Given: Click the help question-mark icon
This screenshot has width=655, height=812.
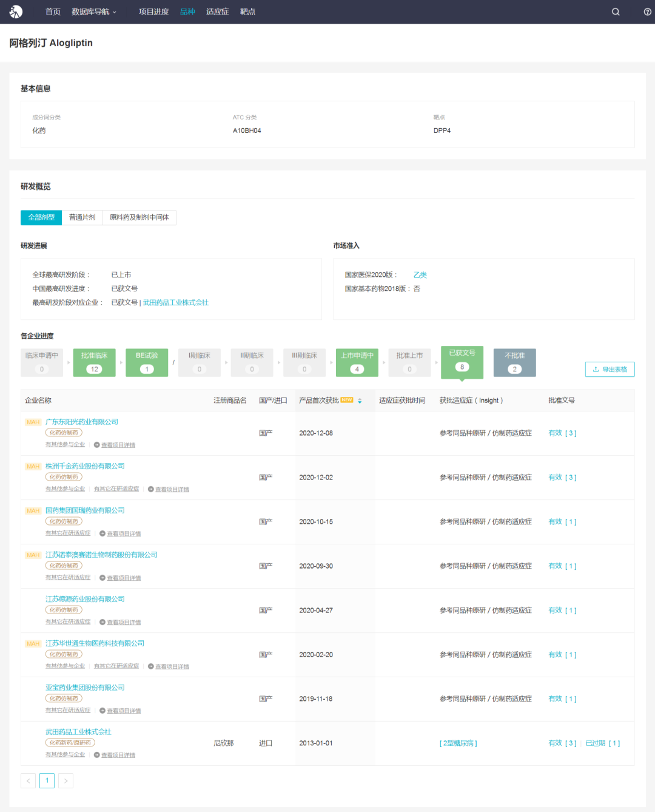Looking at the screenshot, I should (x=647, y=12).
